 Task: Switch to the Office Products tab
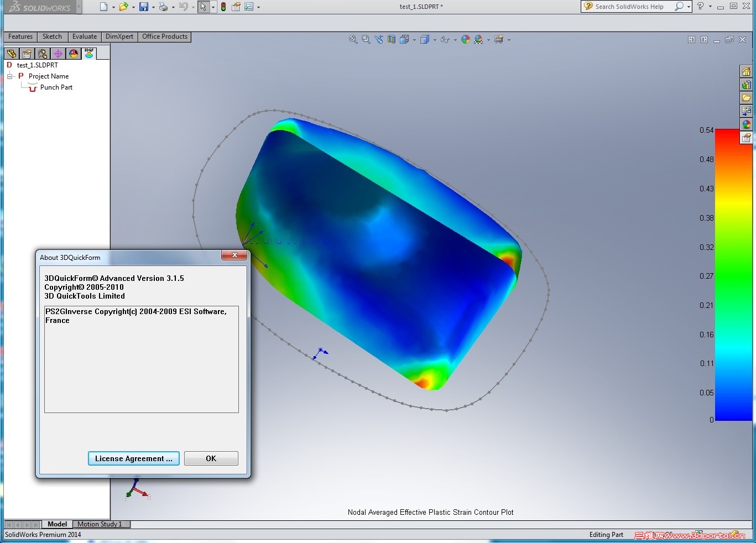[x=165, y=36]
